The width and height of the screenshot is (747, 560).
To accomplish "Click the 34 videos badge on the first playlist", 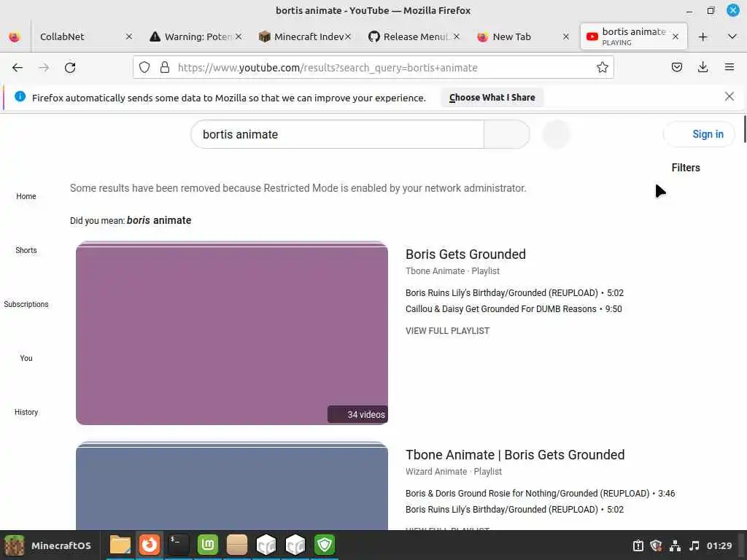I will pos(357,414).
